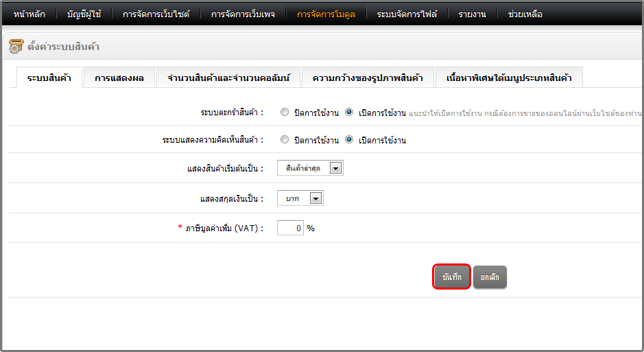644x352 pixels.
Task: Open การจัดการเว็บไซต์ menu
Action: (156, 14)
